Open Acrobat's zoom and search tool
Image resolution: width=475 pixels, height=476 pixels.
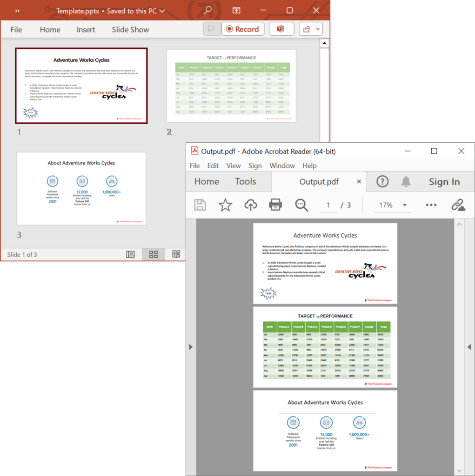(301, 205)
